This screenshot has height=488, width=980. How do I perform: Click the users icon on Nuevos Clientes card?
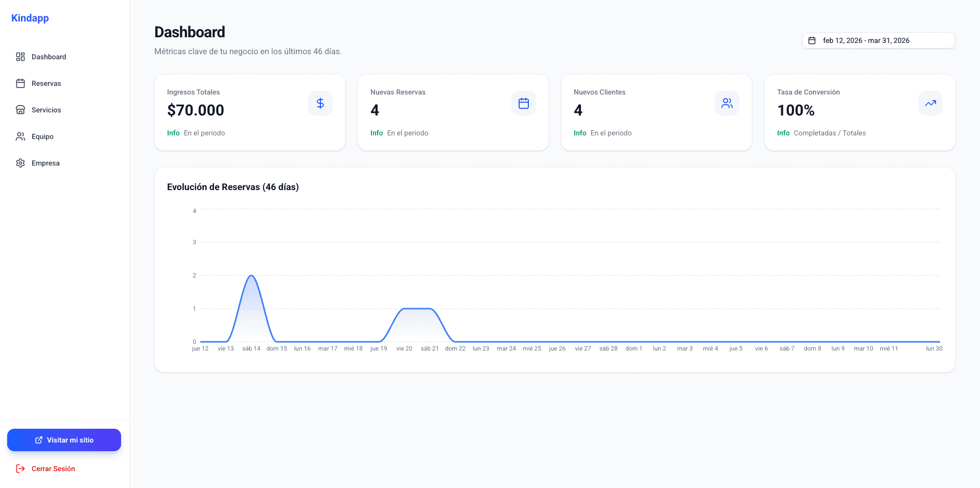[727, 103]
